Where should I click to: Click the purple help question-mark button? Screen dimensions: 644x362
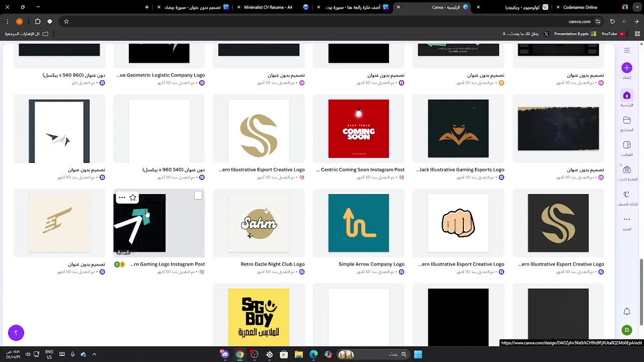16,333
